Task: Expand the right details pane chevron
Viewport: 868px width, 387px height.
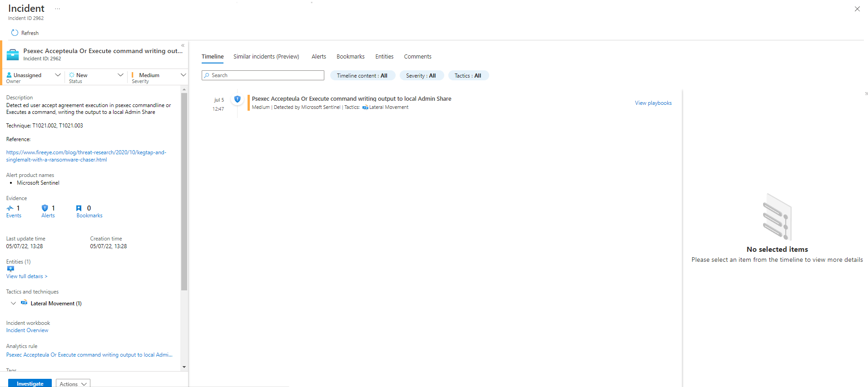Action: pos(866,94)
